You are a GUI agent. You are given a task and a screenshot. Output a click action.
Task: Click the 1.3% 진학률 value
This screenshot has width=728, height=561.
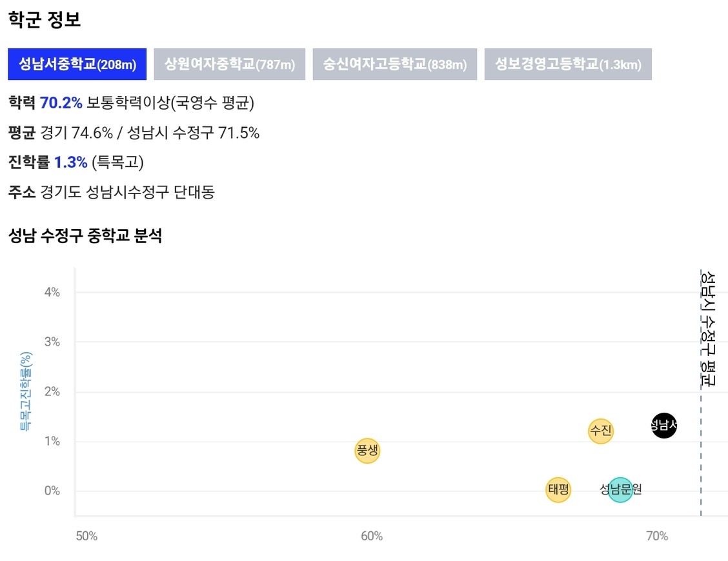70,162
